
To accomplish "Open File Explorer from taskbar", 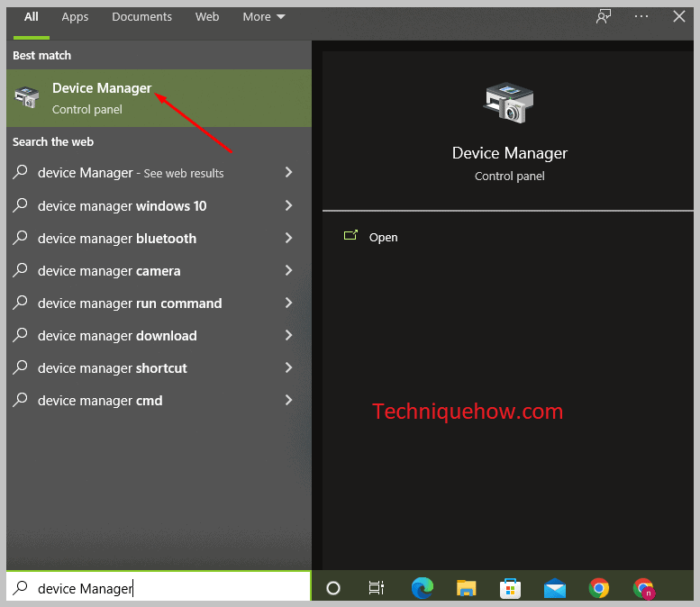I will click(466, 588).
